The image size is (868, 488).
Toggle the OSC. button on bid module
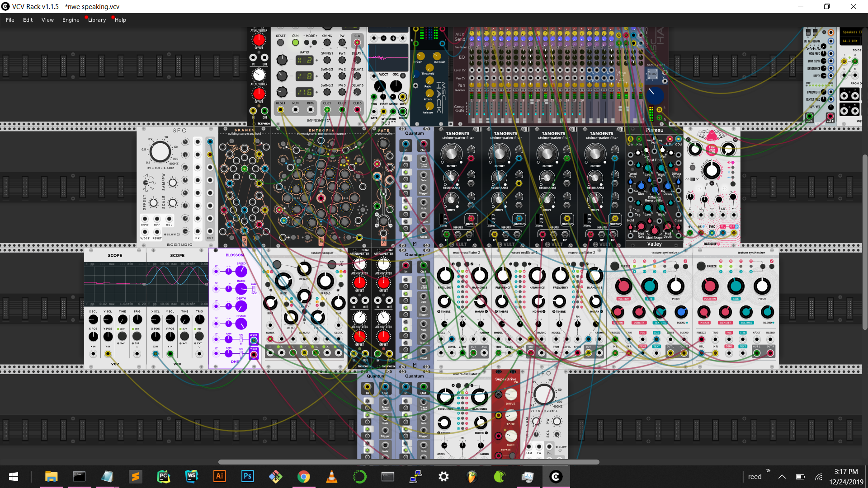tap(403, 75)
